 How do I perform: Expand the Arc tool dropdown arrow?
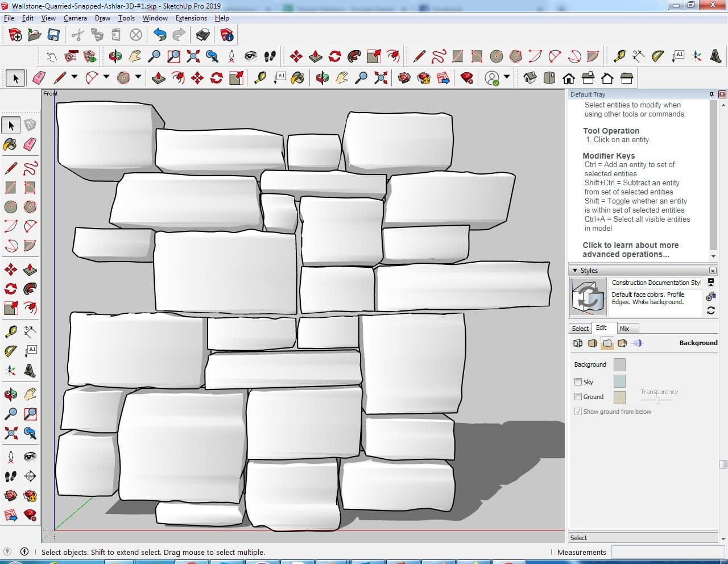point(106,77)
